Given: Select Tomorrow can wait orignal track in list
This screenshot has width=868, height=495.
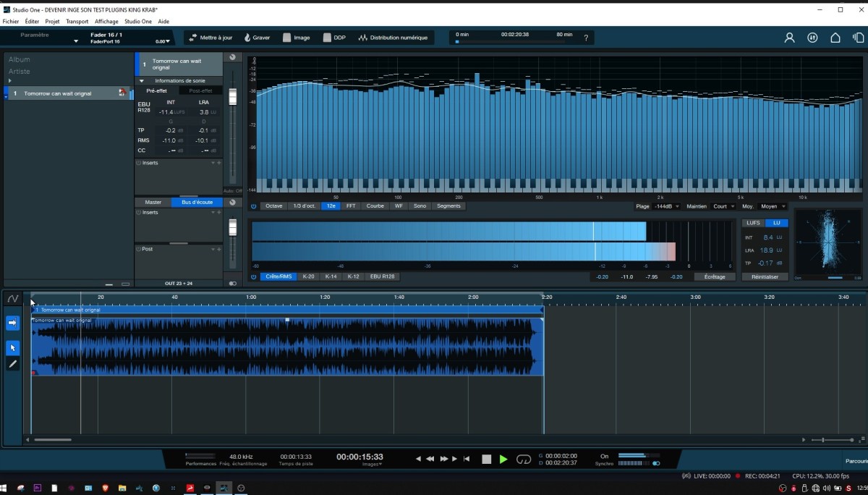Looking at the screenshot, I should [58, 93].
